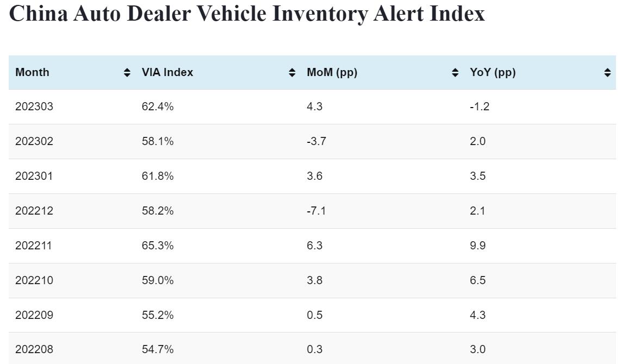The image size is (622, 364).
Task: Select the 202212 month cell
Action: coord(34,211)
